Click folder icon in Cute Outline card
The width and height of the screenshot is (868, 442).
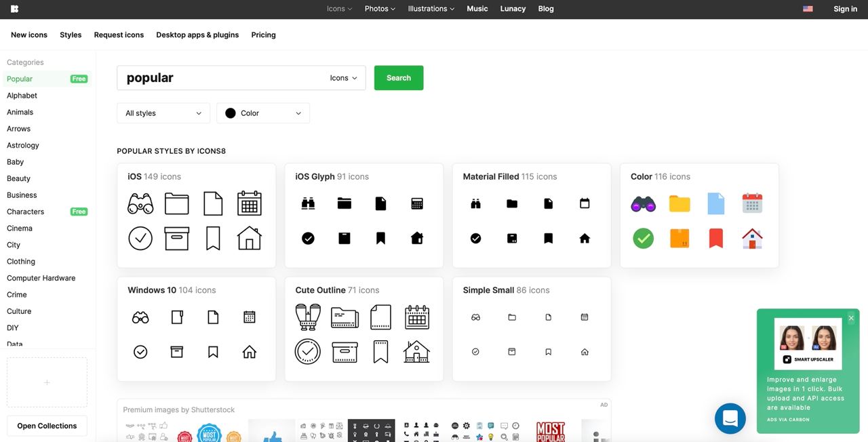344,317
